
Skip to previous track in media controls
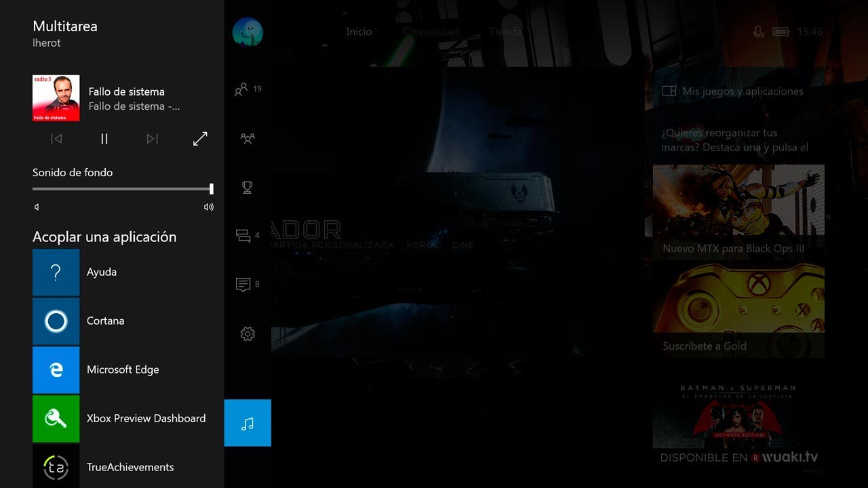[x=56, y=139]
